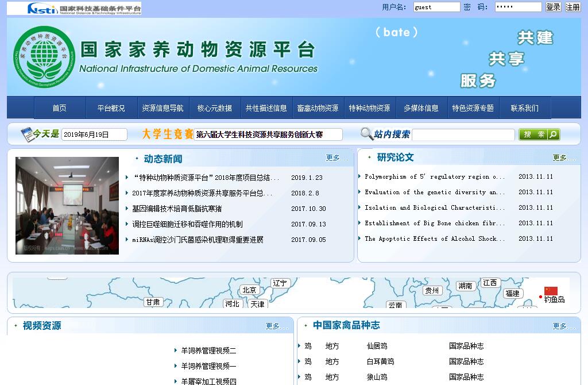Click the NSTI platform logo at top

(x=84, y=9)
